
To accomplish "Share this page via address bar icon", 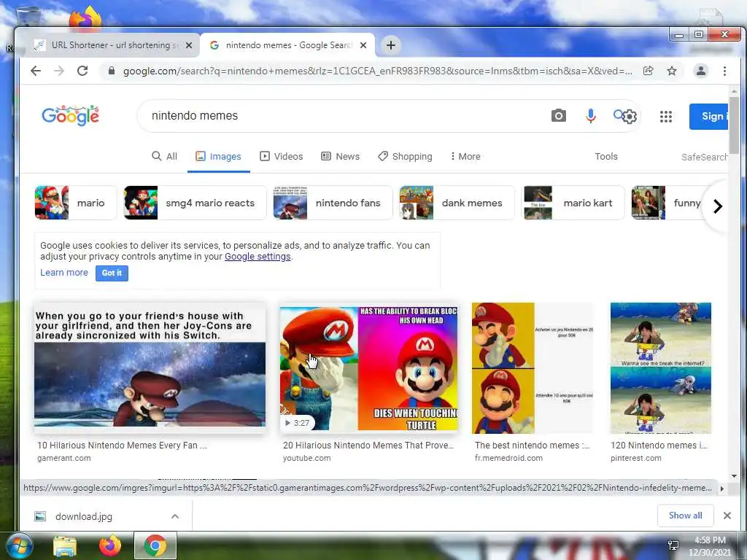I will pyautogui.click(x=648, y=71).
